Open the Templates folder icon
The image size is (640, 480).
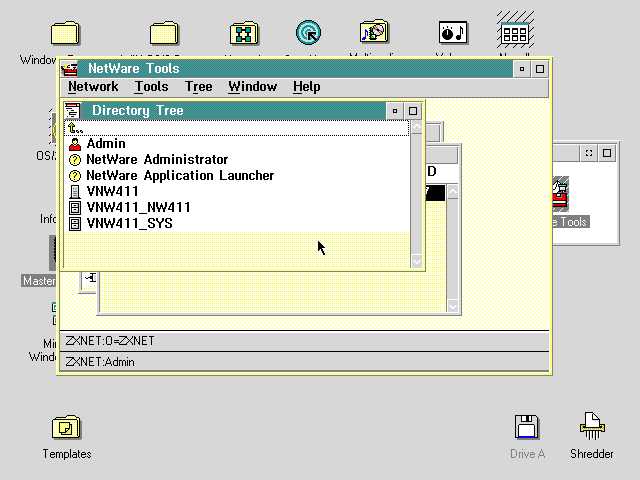[x=67, y=427]
